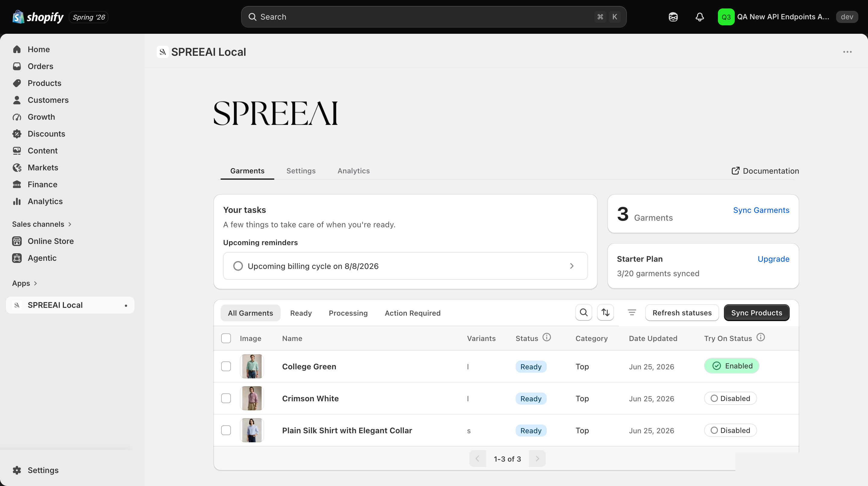Open the notifications bell

coord(700,17)
